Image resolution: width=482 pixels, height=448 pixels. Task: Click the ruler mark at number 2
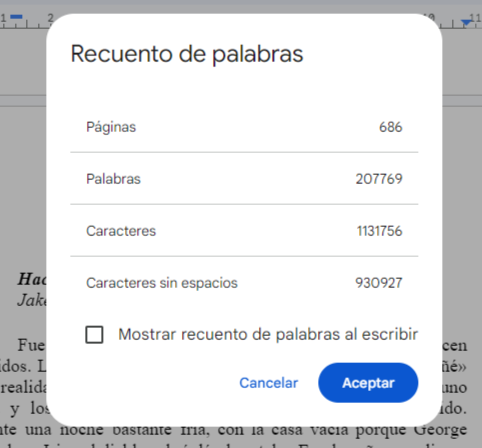tap(50, 17)
